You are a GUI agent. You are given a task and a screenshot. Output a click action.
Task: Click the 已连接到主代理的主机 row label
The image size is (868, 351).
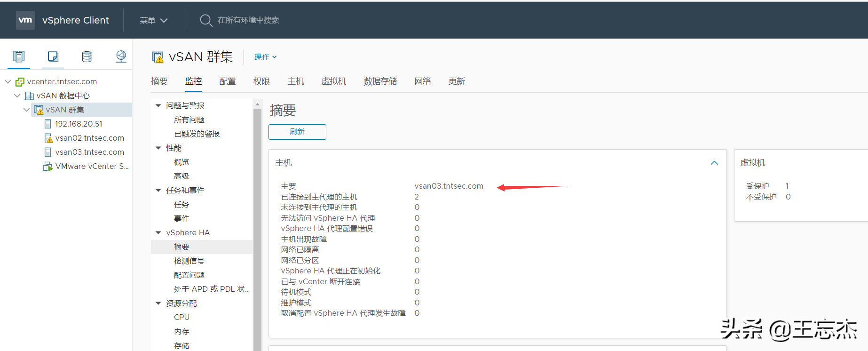pyautogui.click(x=319, y=197)
